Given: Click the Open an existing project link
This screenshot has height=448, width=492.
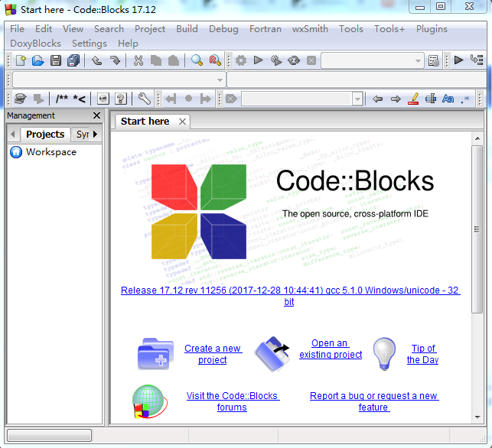Looking at the screenshot, I should coord(331,349).
